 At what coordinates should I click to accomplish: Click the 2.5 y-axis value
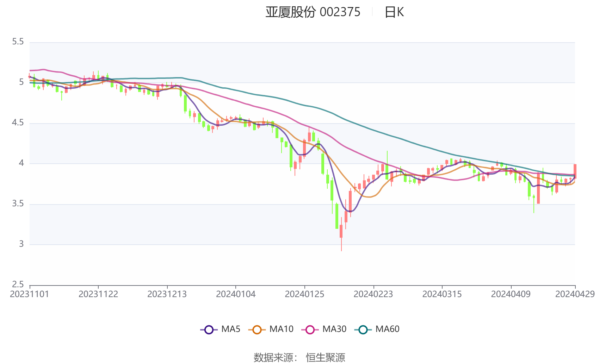click(18, 284)
